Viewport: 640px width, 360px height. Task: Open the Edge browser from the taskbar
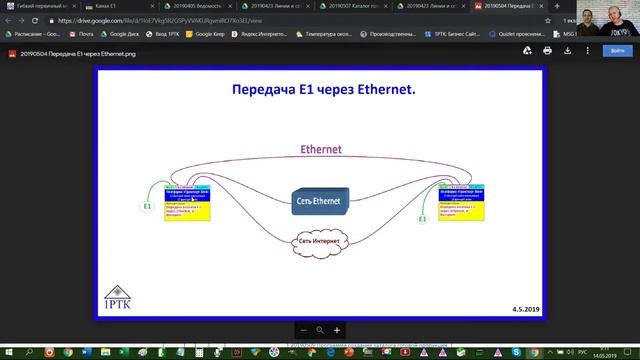click(x=330, y=352)
